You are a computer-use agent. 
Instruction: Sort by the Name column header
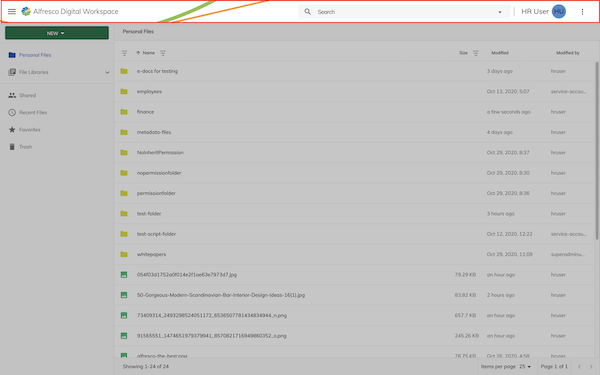(x=148, y=53)
